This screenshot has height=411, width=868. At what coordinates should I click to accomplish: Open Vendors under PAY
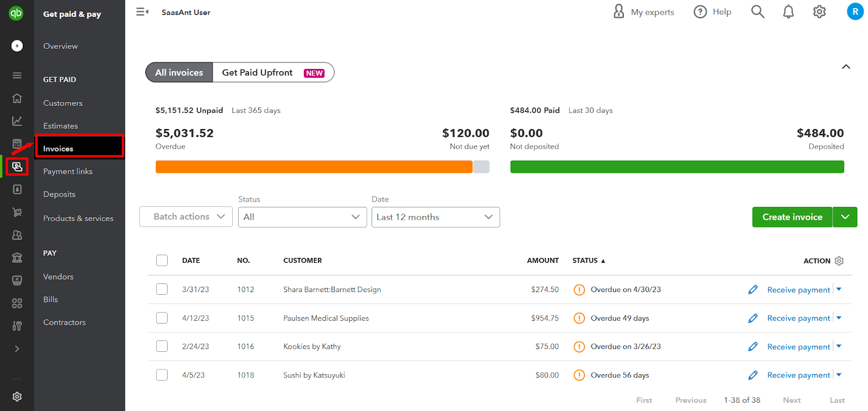pos(59,277)
